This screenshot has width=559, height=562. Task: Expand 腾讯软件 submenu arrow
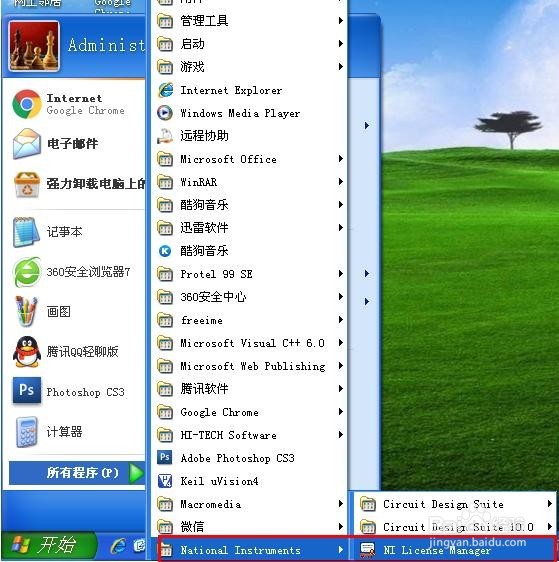(x=341, y=389)
